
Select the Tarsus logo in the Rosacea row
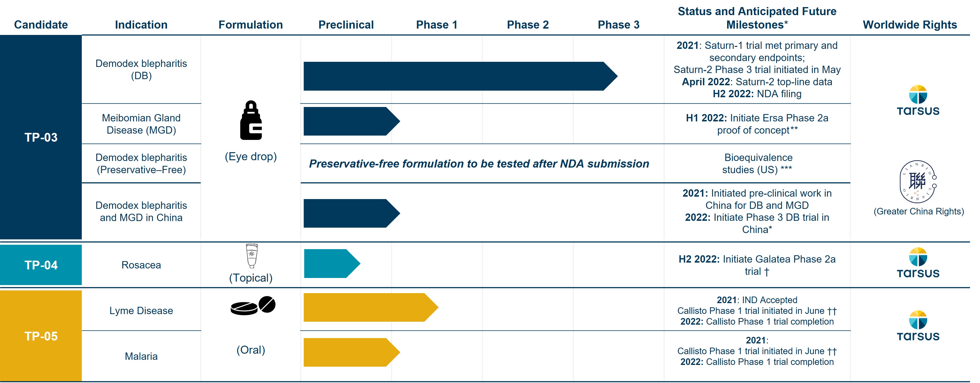pyautogui.click(x=917, y=263)
